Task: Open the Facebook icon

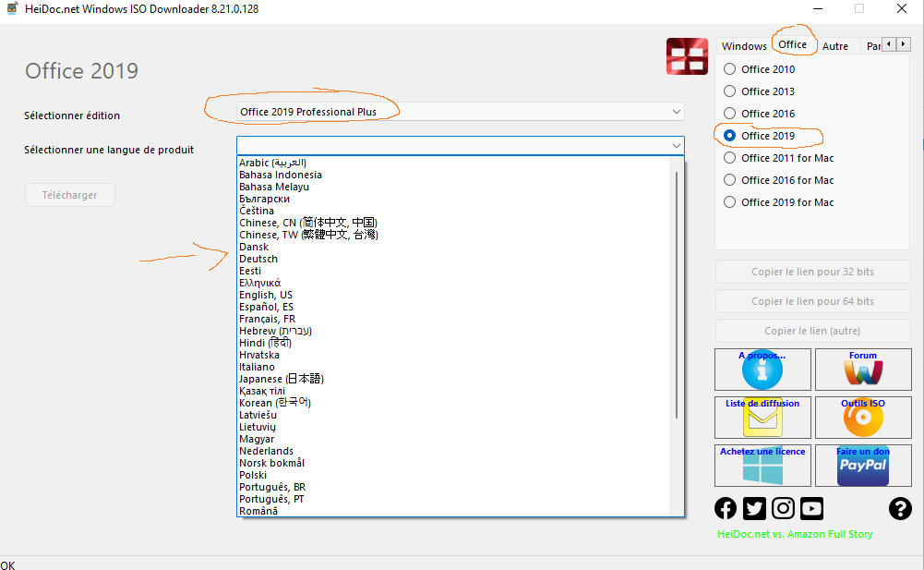Action: pos(726,508)
